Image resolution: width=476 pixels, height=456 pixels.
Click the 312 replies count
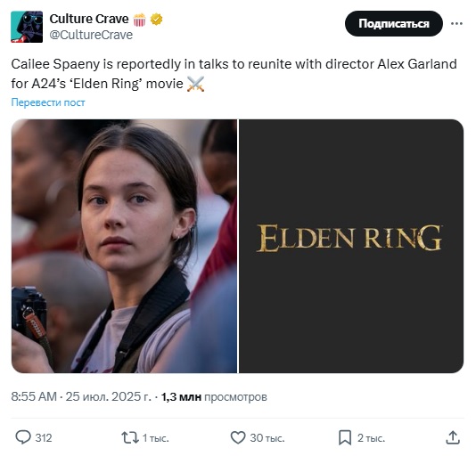[44, 438]
